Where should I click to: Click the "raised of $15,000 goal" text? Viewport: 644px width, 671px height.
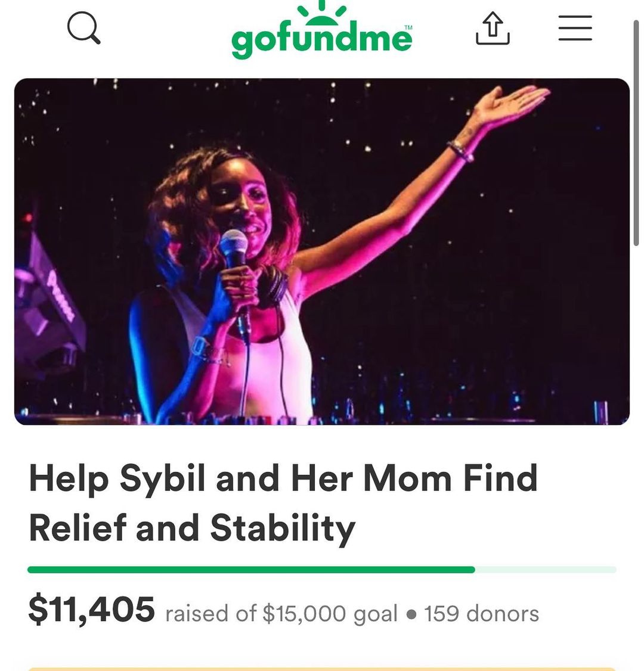(x=281, y=613)
